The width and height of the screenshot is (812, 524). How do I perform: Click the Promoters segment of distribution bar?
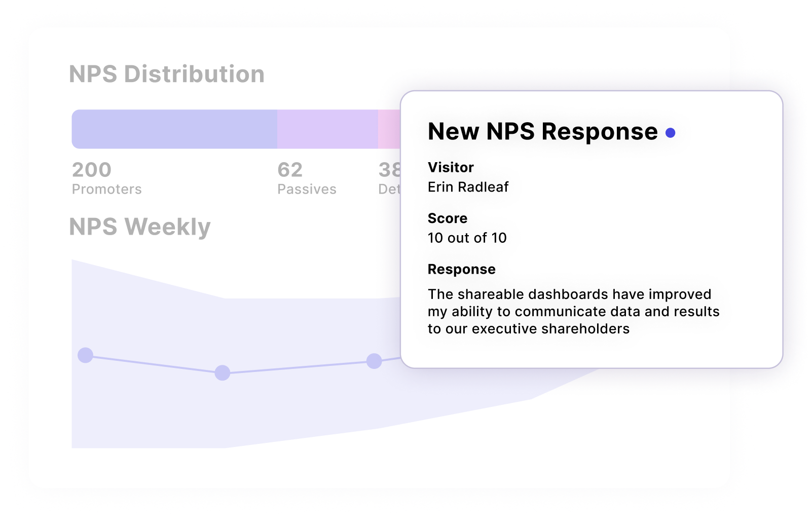point(174,129)
